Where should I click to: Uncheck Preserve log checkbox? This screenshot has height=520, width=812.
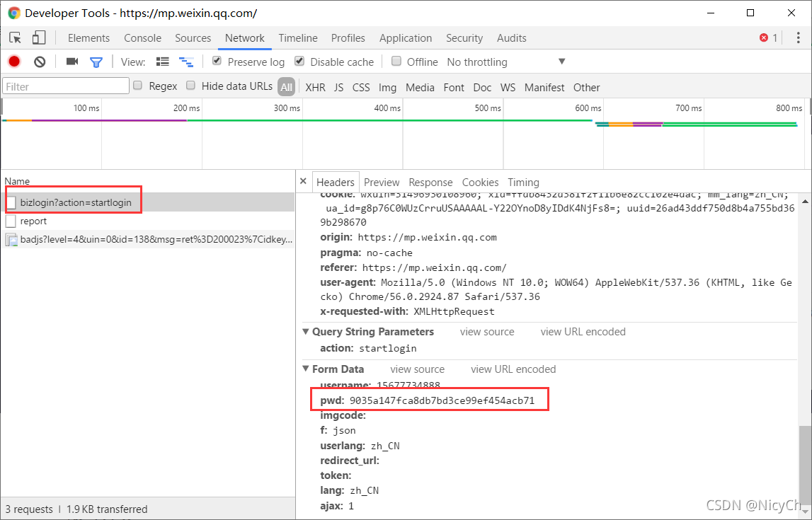pyautogui.click(x=217, y=61)
